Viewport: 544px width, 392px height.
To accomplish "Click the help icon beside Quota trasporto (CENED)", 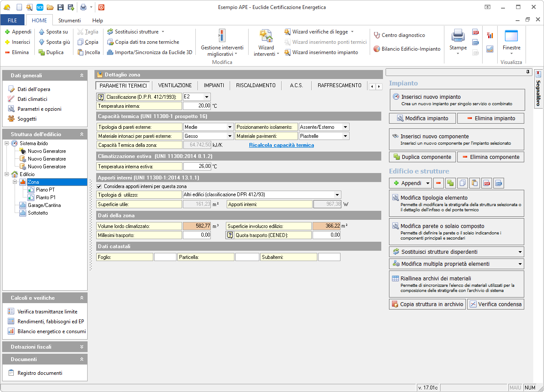I will pyautogui.click(x=230, y=235).
